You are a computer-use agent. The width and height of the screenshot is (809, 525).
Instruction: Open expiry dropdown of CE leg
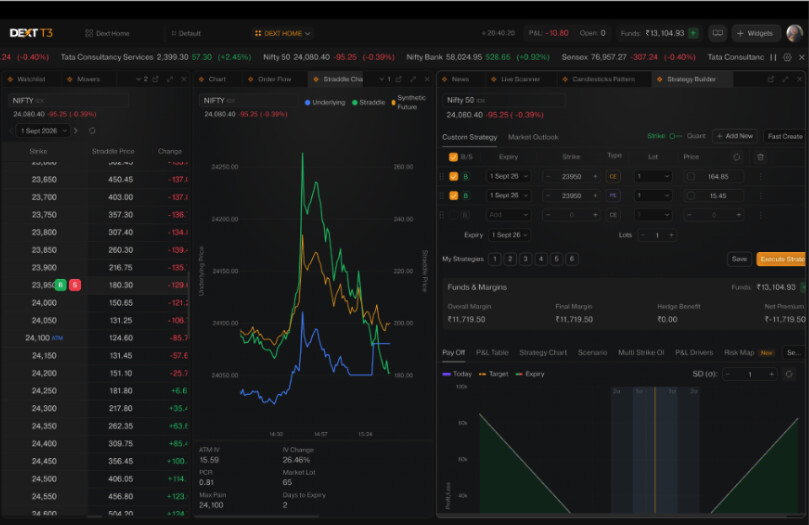(508, 176)
